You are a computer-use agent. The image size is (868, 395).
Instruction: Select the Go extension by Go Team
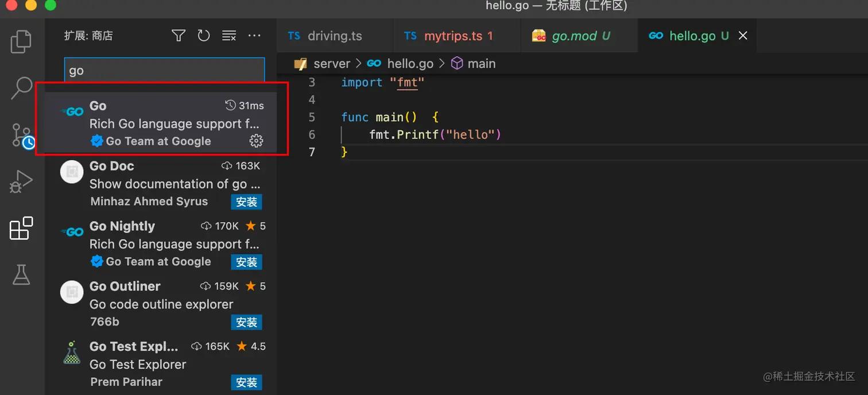(161, 123)
